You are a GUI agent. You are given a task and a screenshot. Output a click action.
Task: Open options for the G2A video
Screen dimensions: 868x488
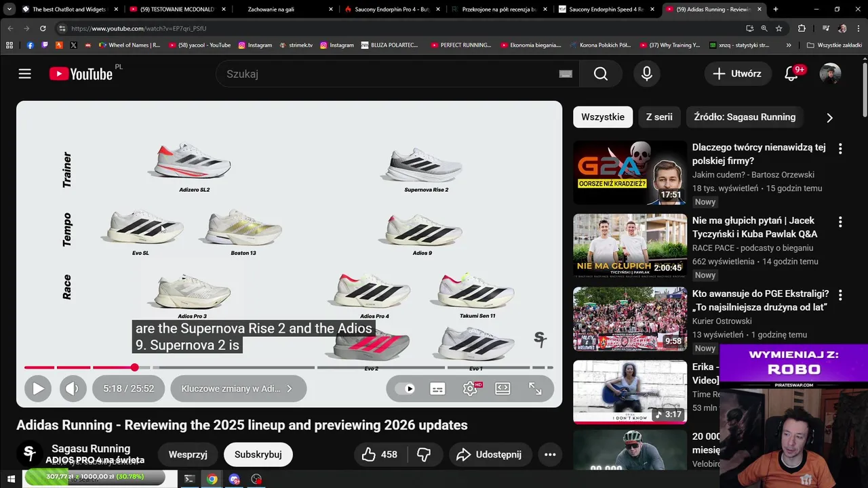click(840, 148)
